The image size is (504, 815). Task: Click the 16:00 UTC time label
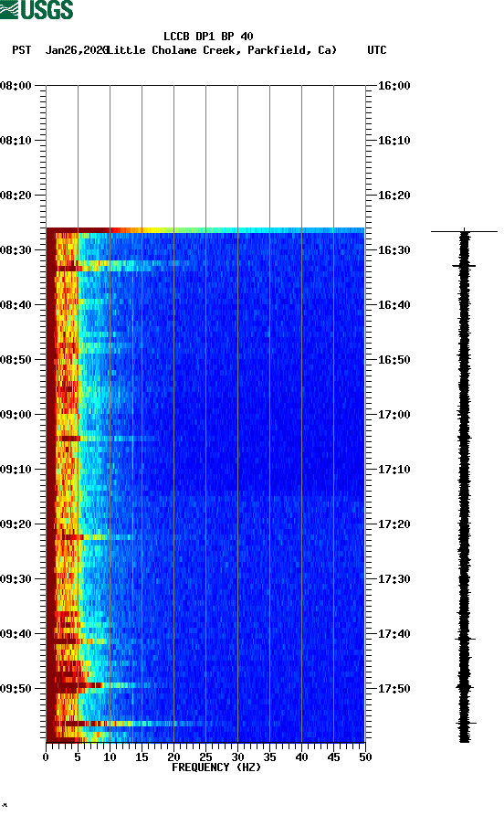(394, 86)
